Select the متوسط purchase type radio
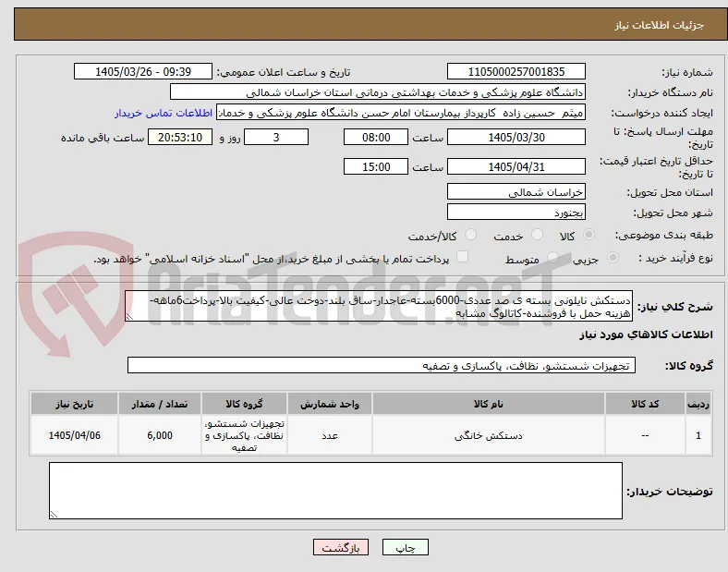This screenshot has height=572, width=728. (x=552, y=258)
